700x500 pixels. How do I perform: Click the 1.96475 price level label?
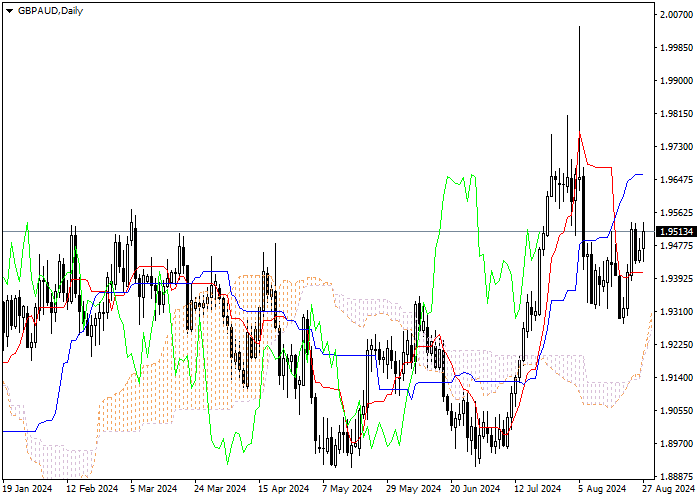pyautogui.click(x=677, y=180)
